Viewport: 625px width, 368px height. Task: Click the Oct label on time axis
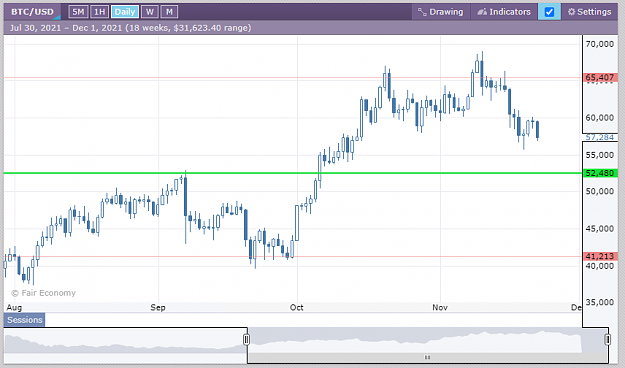click(297, 307)
